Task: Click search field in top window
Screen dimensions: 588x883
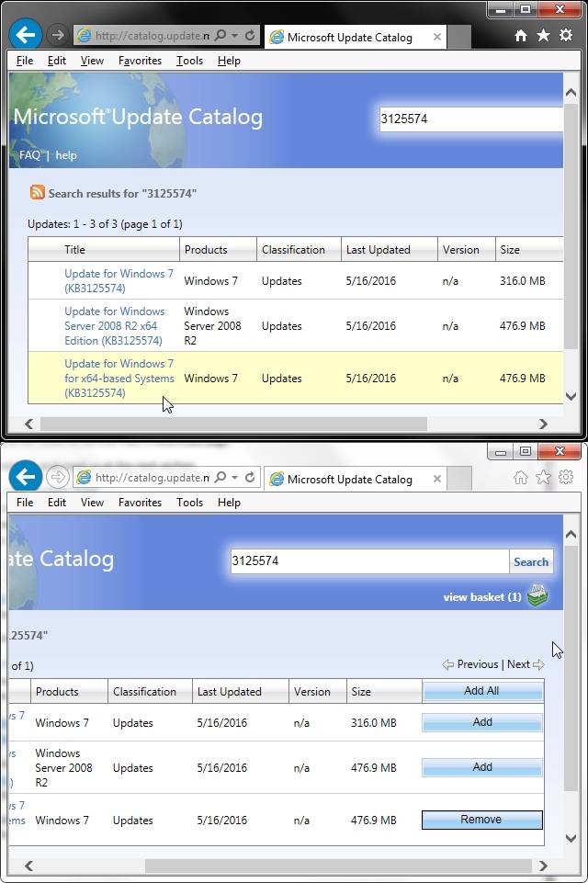Action: coord(470,119)
